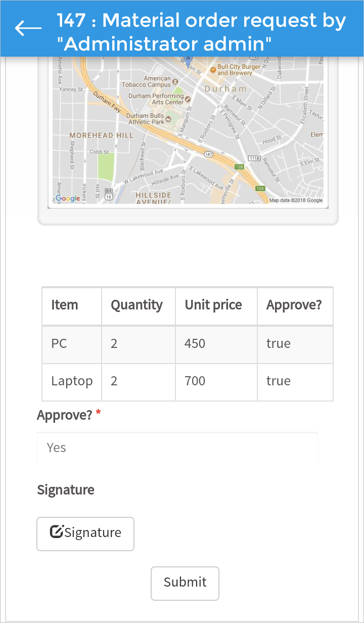Click the Morehead Hill label on map
The width and height of the screenshot is (364, 623).
coord(101,136)
